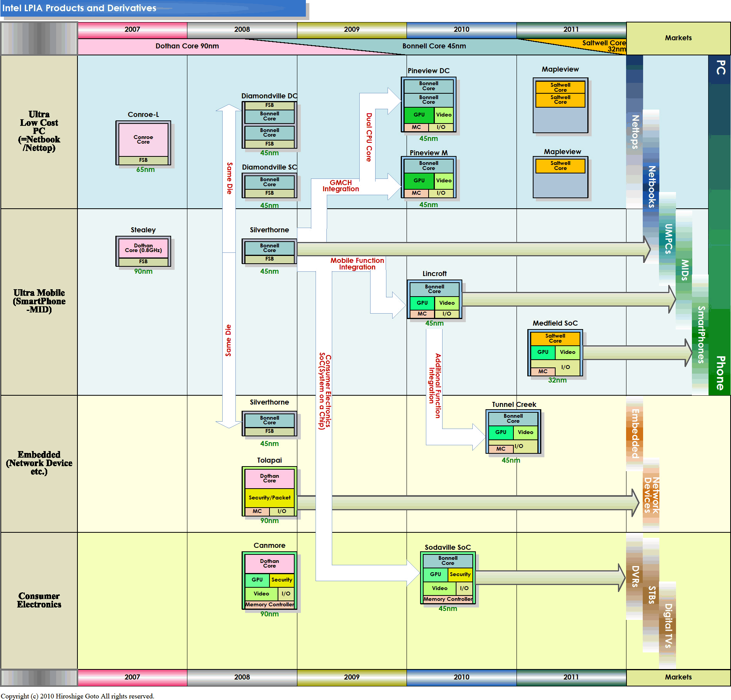Click the "Intel LPIA Products and Derivatives" title

(79, 8)
